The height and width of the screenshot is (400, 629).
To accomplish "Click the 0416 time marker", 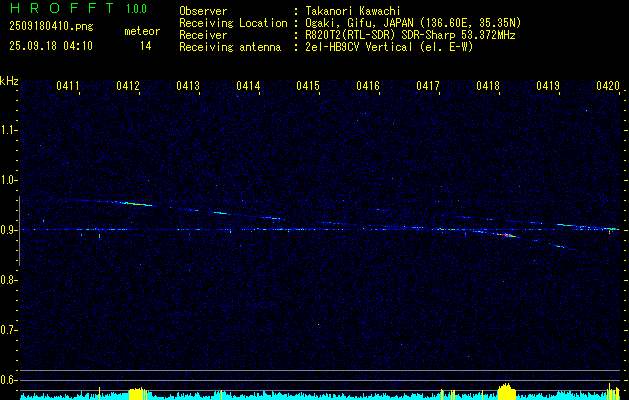I will [x=368, y=85].
